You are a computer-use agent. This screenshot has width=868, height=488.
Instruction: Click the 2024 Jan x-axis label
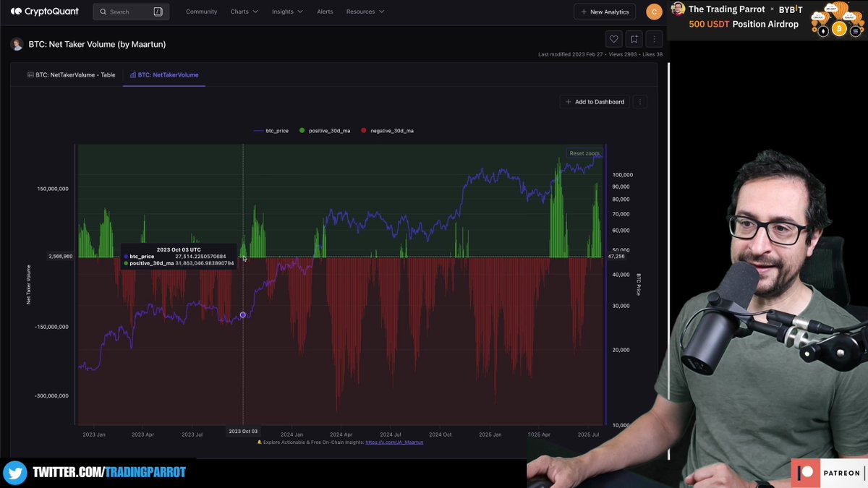click(x=292, y=435)
